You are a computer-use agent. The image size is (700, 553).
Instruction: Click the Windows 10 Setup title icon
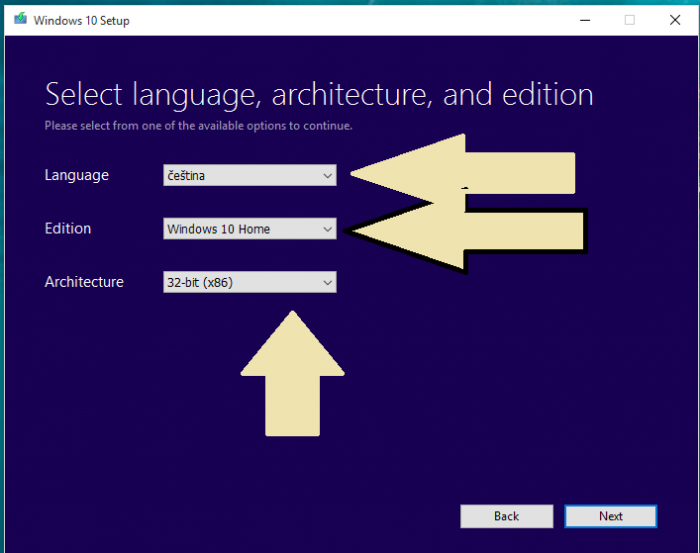pos(20,19)
